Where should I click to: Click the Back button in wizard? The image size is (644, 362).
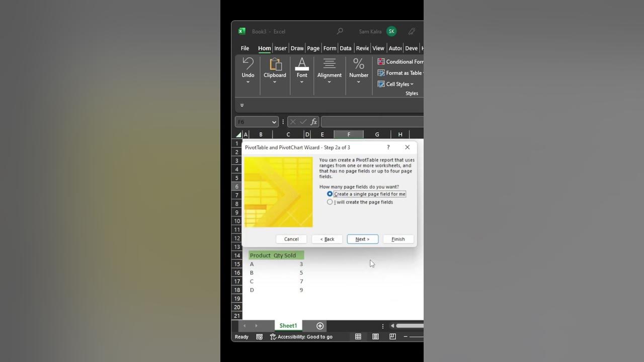[x=327, y=239]
